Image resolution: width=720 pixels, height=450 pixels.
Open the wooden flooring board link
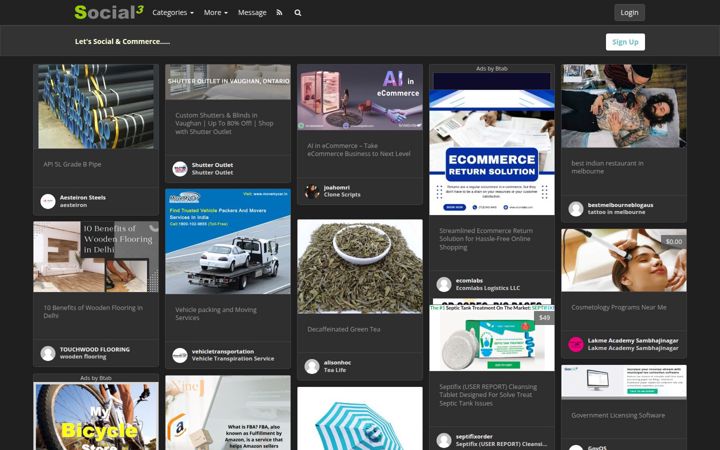pyautogui.click(x=83, y=356)
